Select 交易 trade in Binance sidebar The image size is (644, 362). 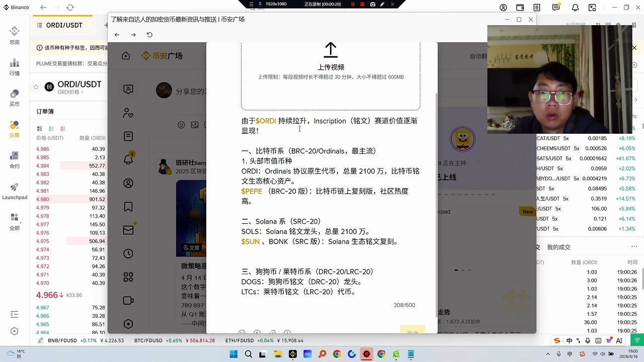point(15,129)
